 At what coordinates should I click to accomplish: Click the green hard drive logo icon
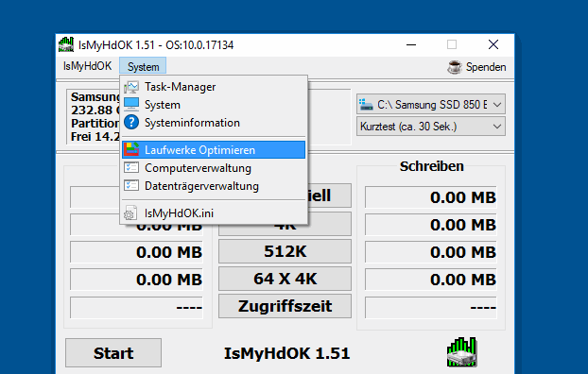click(x=461, y=352)
